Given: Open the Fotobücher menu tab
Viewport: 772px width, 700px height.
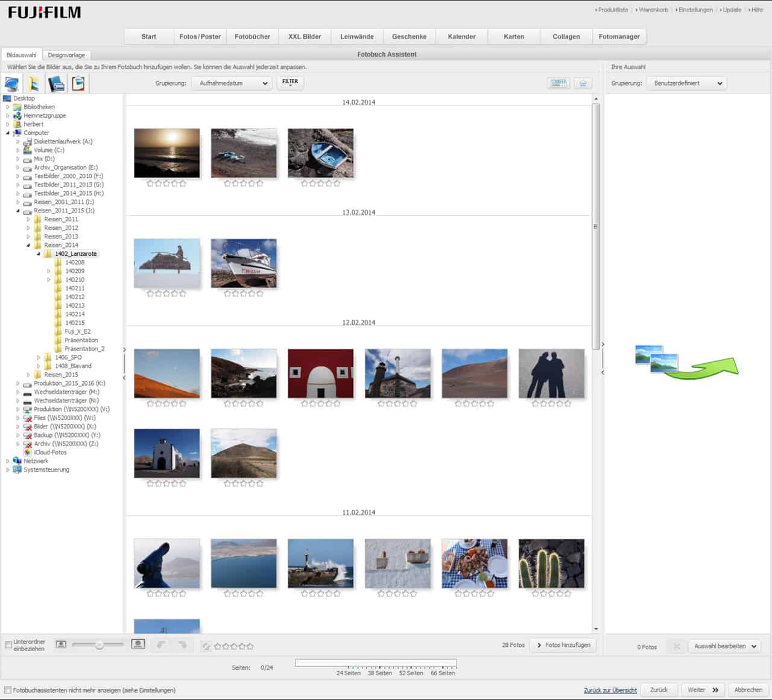Looking at the screenshot, I should (252, 37).
